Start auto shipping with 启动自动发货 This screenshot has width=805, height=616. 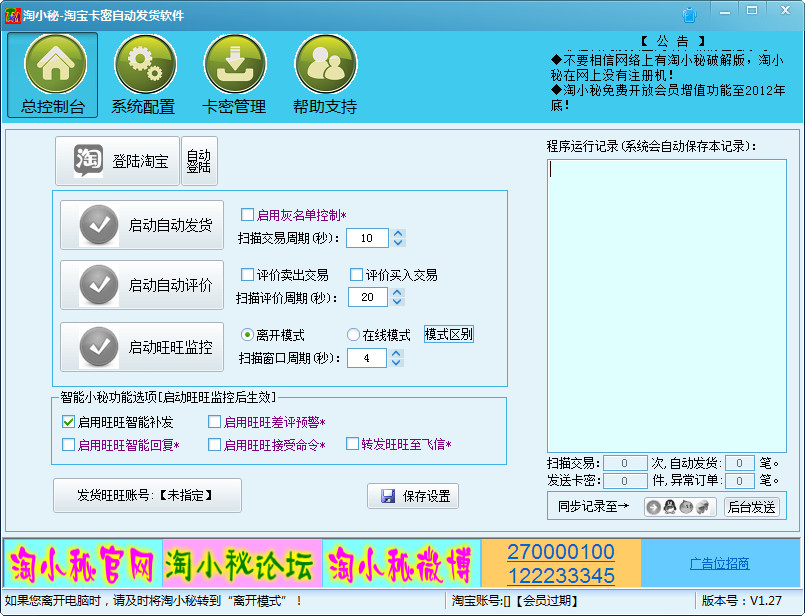142,225
